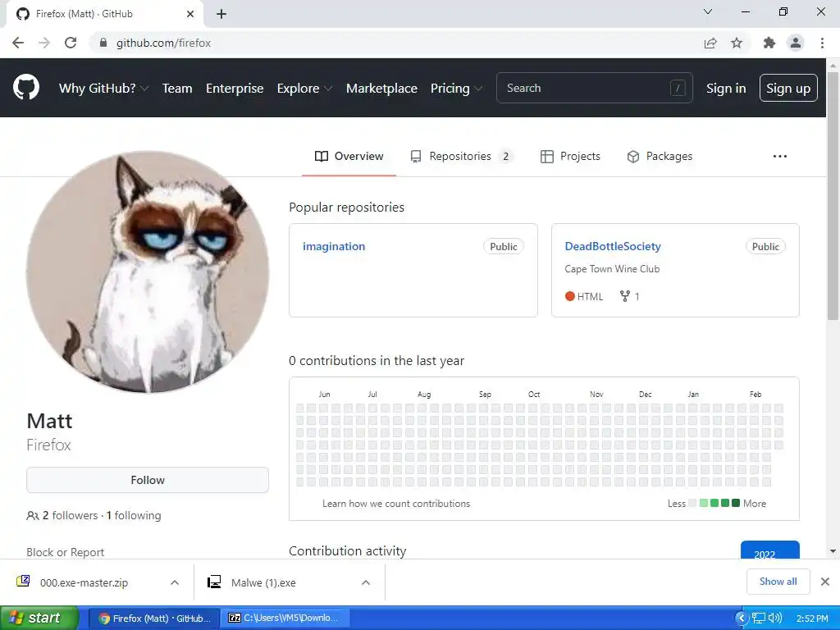840x630 pixels.
Task: Open the extensions puzzle icon
Action: [x=769, y=43]
